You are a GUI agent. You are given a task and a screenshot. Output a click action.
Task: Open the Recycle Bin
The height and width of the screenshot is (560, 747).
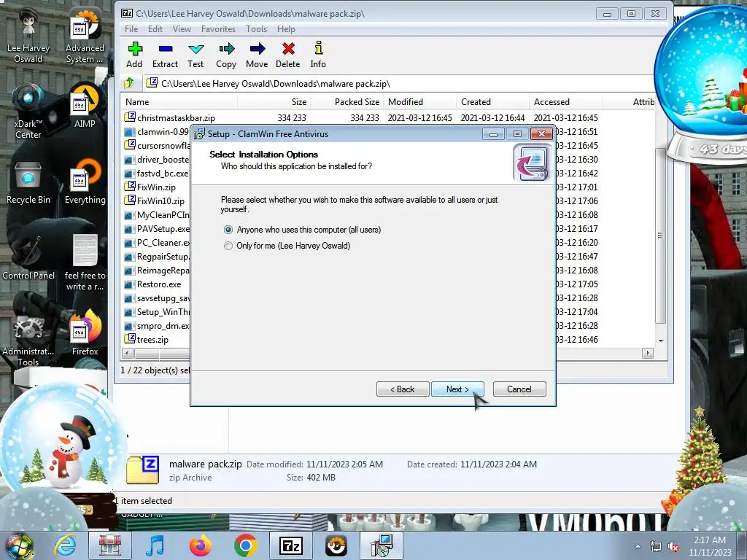tap(28, 183)
